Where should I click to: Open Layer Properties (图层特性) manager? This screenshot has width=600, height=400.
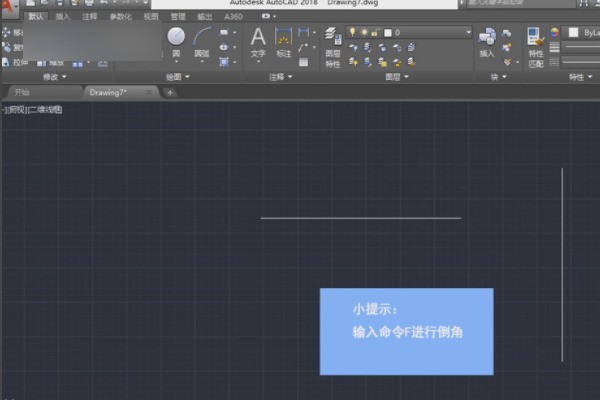[x=333, y=47]
